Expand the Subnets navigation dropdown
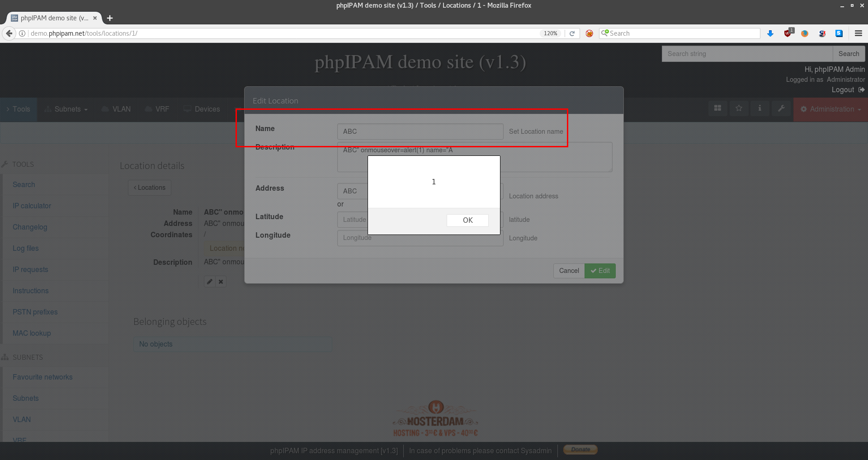This screenshot has width=868, height=460. [x=66, y=109]
